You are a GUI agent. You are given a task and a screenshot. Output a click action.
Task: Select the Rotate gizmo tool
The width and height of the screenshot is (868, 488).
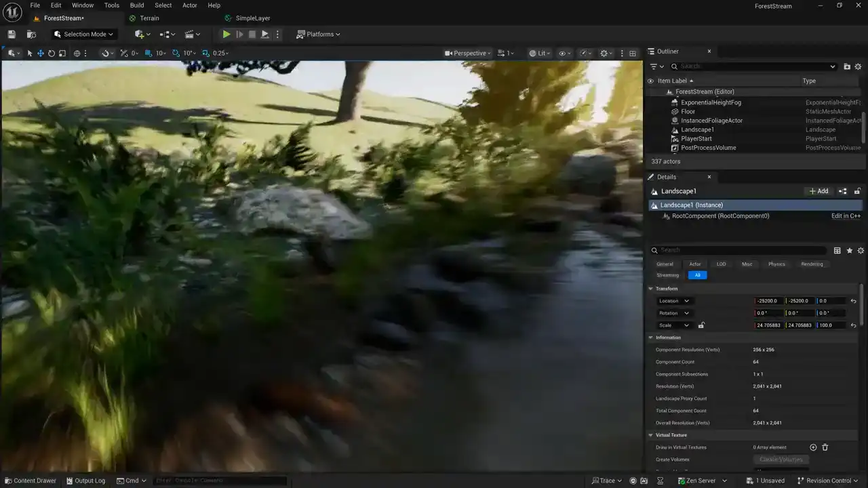(x=52, y=54)
